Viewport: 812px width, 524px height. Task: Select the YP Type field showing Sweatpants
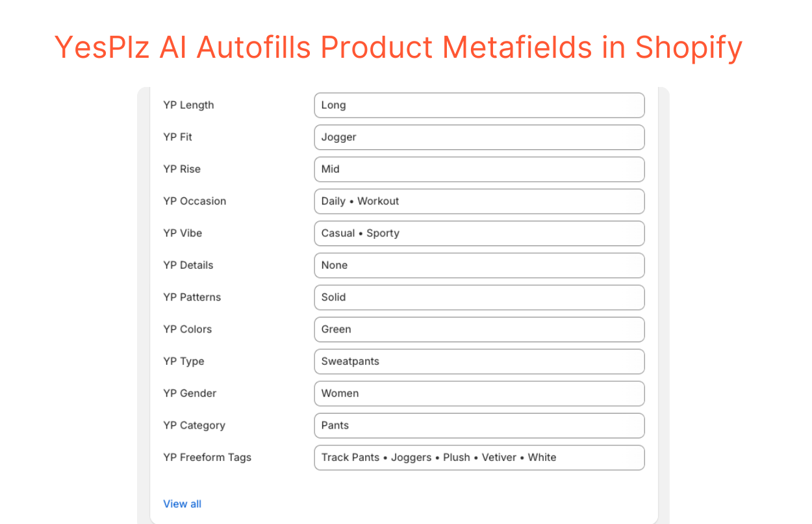coord(479,361)
